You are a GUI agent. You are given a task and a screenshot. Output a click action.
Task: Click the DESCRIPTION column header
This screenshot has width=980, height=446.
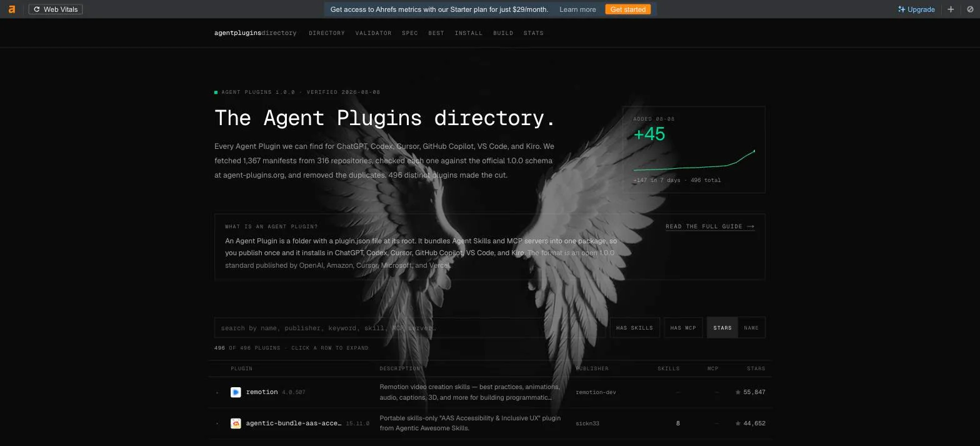point(400,368)
